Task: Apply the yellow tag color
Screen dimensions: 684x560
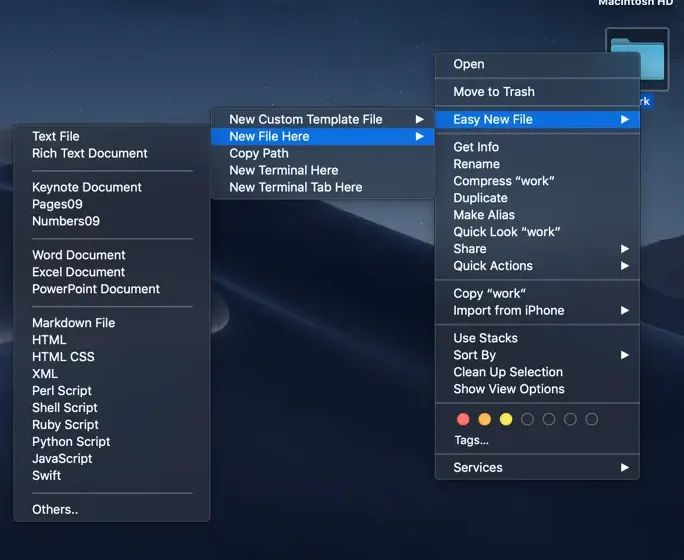Action: tap(506, 420)
